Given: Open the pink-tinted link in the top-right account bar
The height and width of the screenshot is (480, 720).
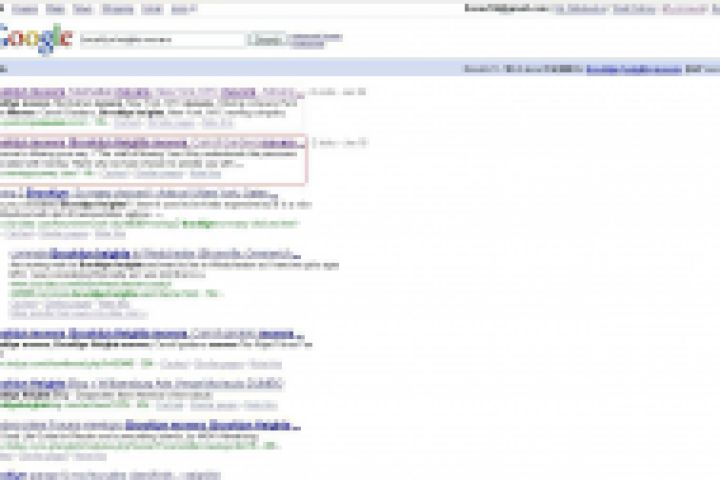Looking at the screenshot, I should [x=685, y=9].
